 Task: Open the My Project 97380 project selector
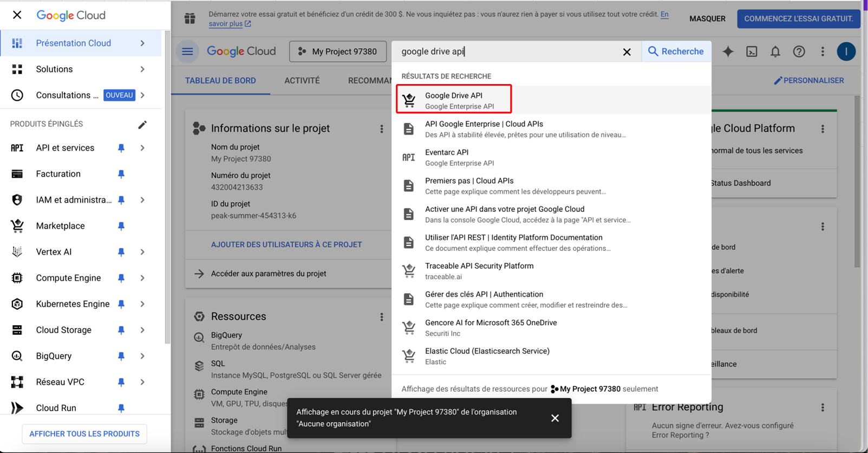click(338, 51)
